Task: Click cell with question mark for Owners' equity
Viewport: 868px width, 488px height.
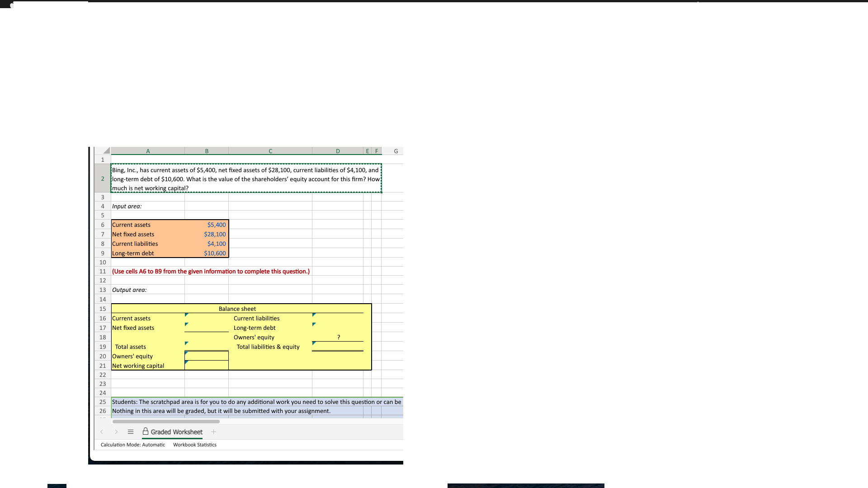Action: tap(338, 337)
